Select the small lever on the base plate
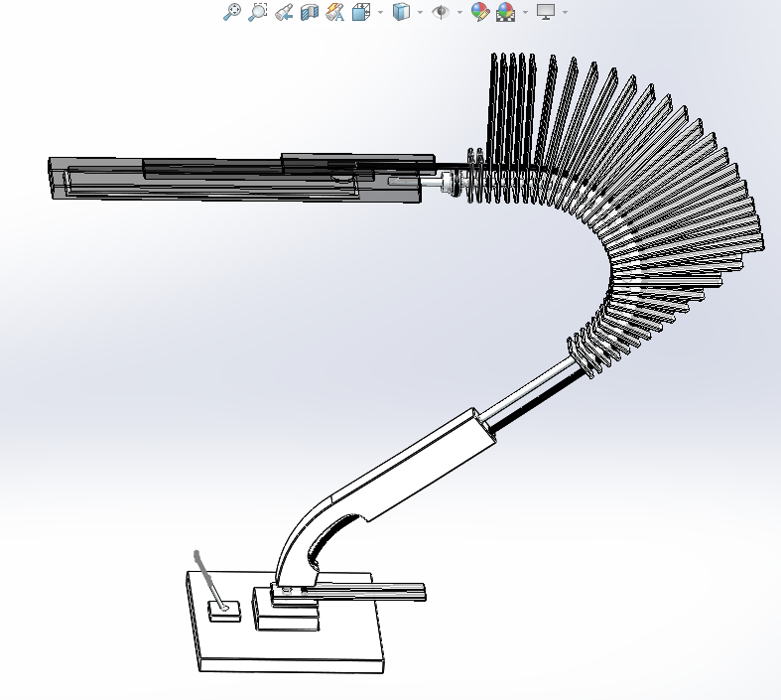 click(209, 581)
